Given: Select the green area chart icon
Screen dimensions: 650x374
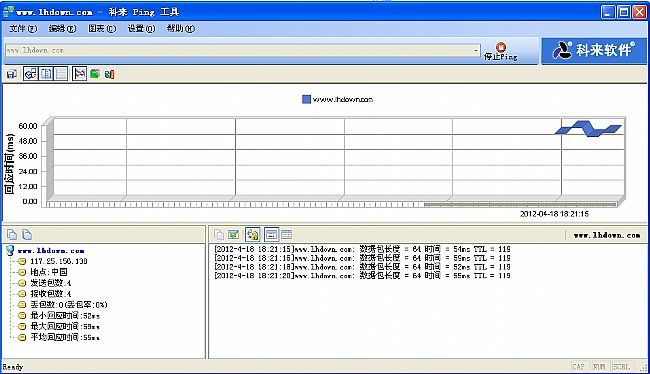Looking at the screenshot, I should pyautogui.click(x=95, y=74).
